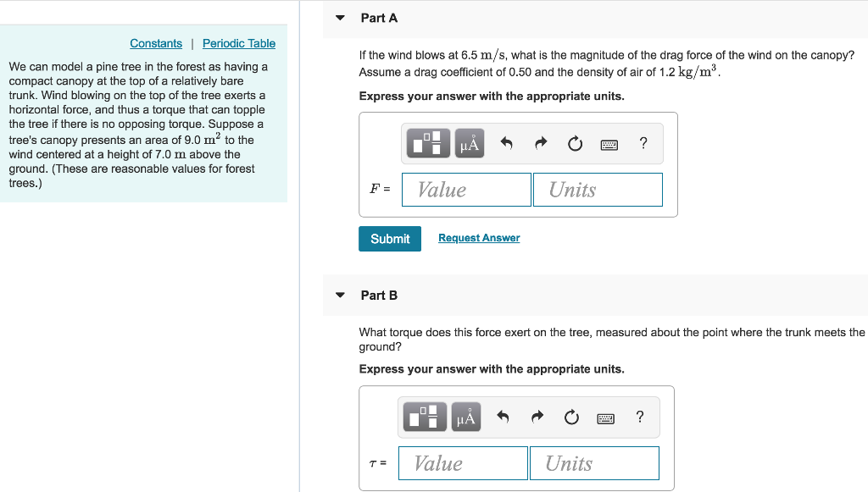Undo the last entry in Part B
Viewport: 868px width, 492px height.
[502, 417]
